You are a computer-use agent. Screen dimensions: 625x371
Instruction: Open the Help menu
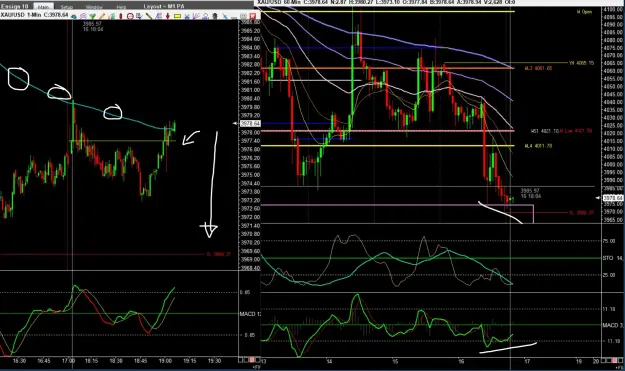coord(121,7)
